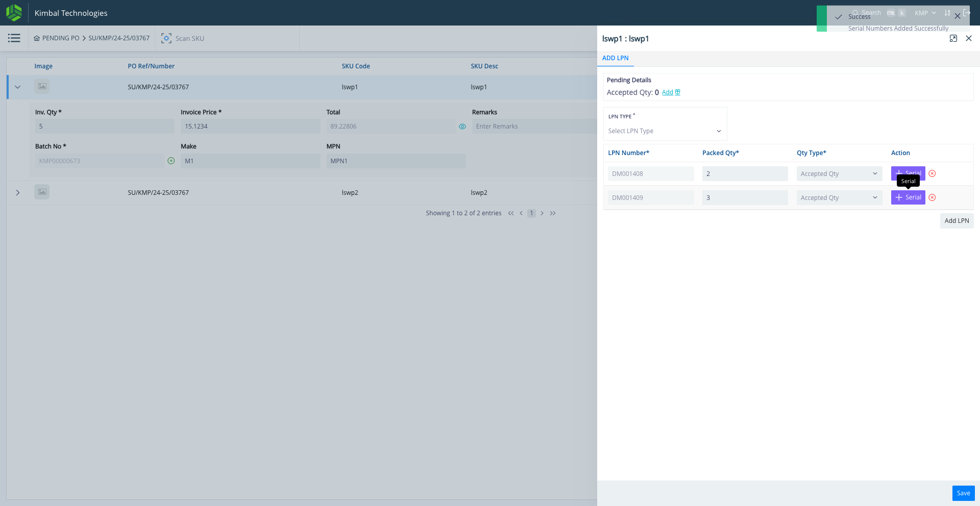Click the Invoice Price input field

(x=250, y=127)
